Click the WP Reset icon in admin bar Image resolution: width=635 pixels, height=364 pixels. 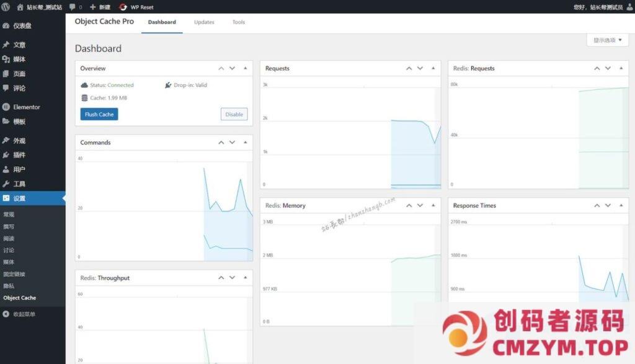point(123,7)
